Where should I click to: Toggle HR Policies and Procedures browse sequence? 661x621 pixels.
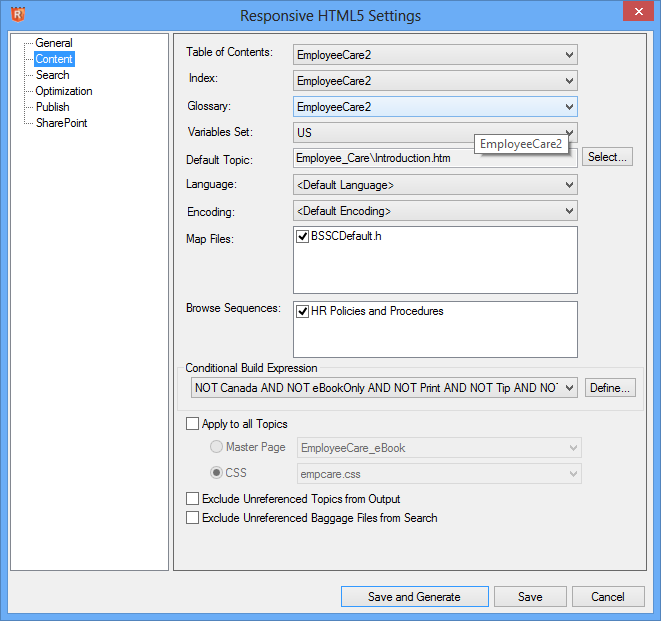coord(302,311)
